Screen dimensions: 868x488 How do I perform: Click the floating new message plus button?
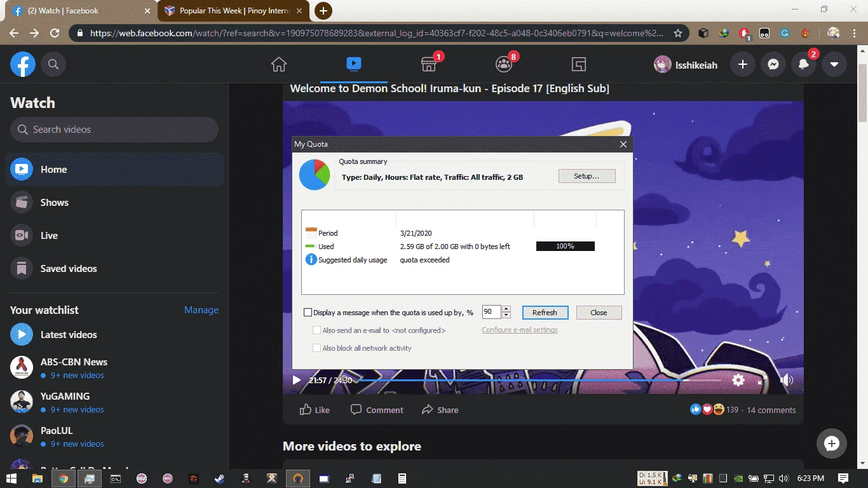[832, 444]
